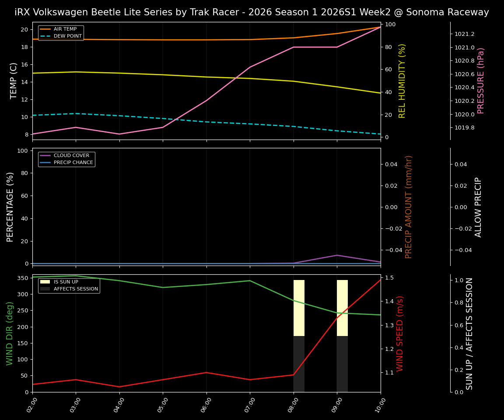Select the IS SUN UP legend swatch
This screenshot has width=504, height=420.
(45, 282)
